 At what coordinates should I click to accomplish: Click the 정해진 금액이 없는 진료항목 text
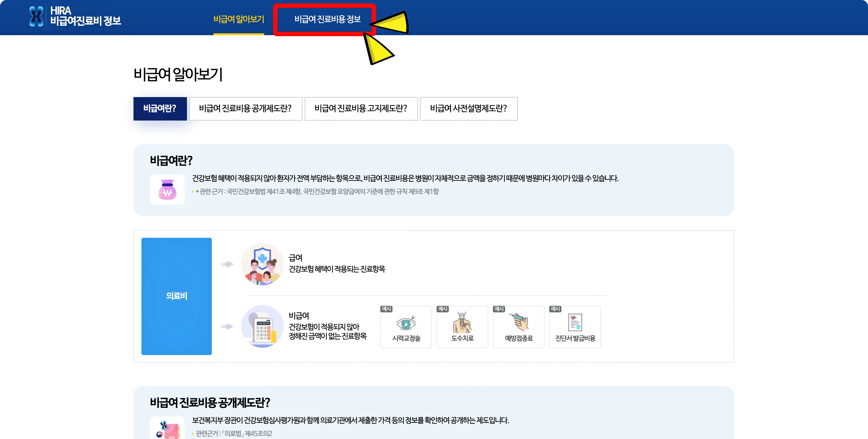coord(327,336)
